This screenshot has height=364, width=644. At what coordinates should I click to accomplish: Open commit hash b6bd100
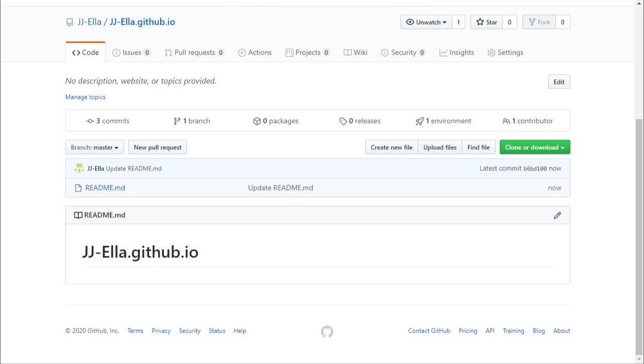(535, 169)
